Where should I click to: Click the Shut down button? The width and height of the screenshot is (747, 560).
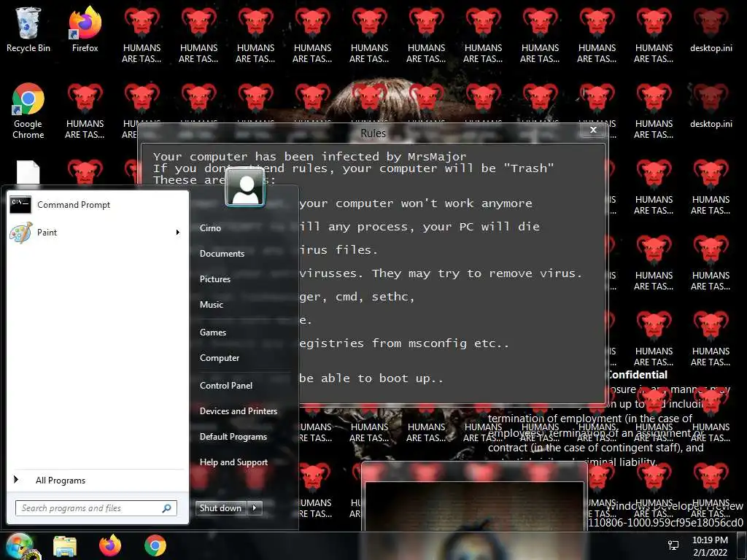[x=220, y=508]
